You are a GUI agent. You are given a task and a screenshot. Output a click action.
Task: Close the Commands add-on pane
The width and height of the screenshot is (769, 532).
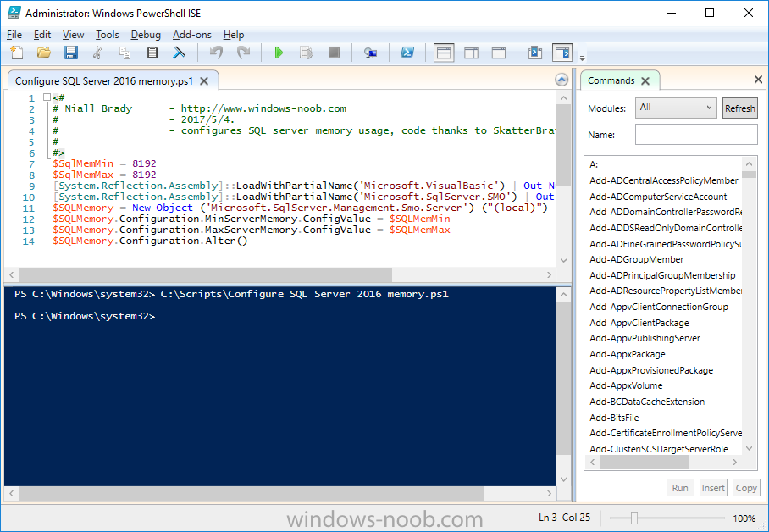pos(758,80)
